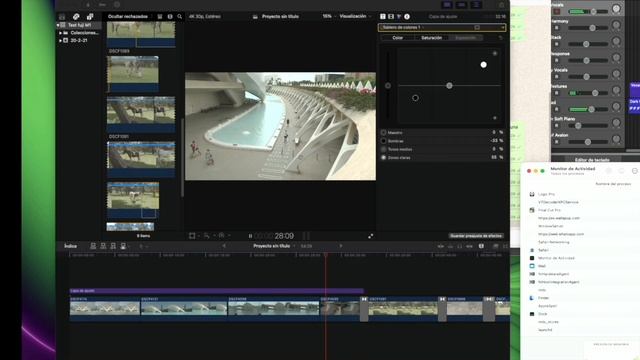Show the libraries sidebar icon
This screenshot has height=360, width=640.
pos(62,17)
